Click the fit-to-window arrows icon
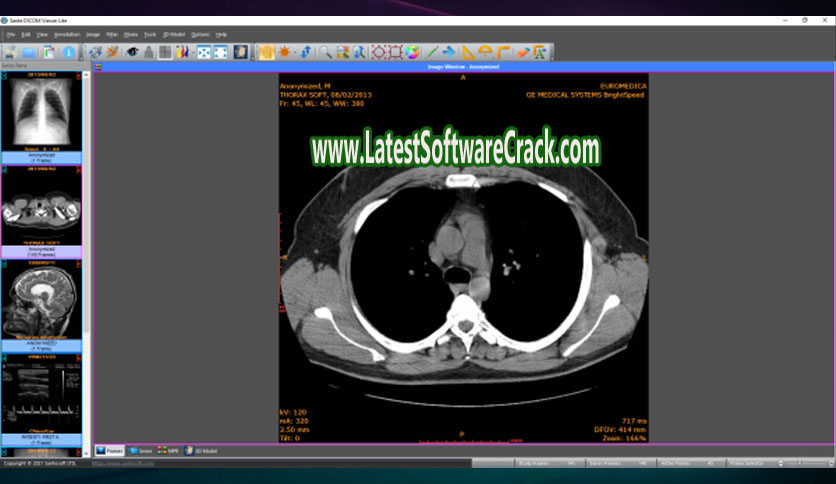 (x=203, y=52)
